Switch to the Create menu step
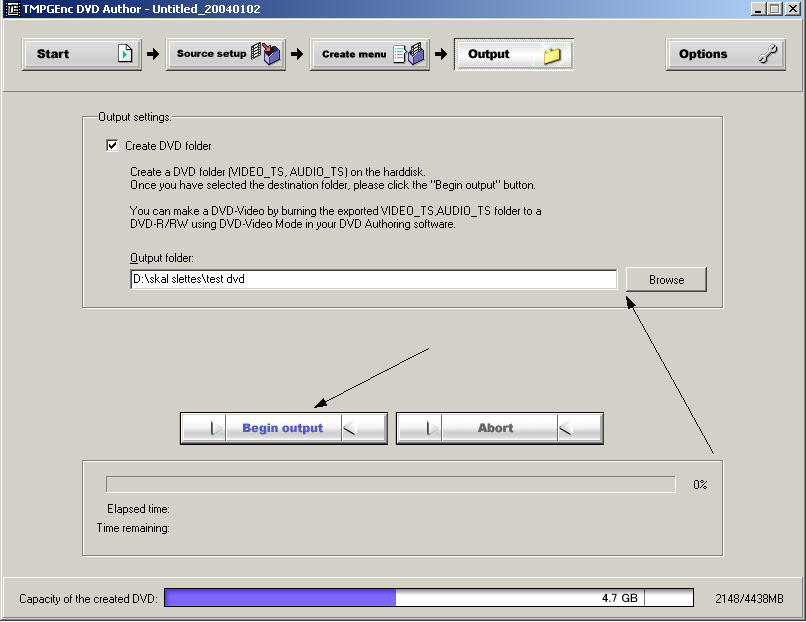806x622 pixels. click(370, 54)
